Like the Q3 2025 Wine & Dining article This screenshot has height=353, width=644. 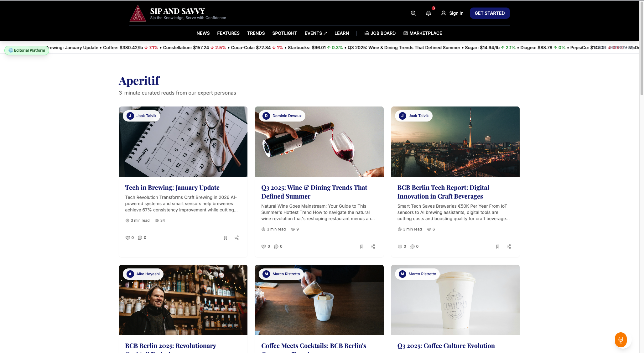coord(263,247)
